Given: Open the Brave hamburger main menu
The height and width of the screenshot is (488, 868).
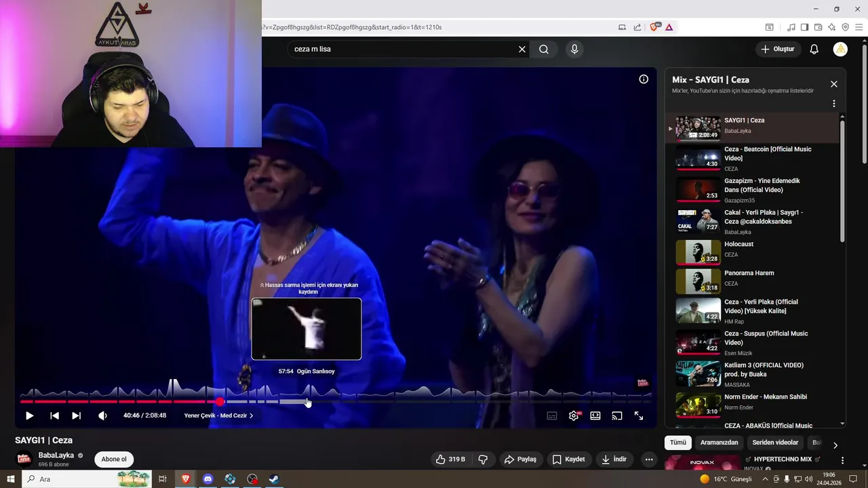Looking at the screenshot, I should (x=859, y=27).
